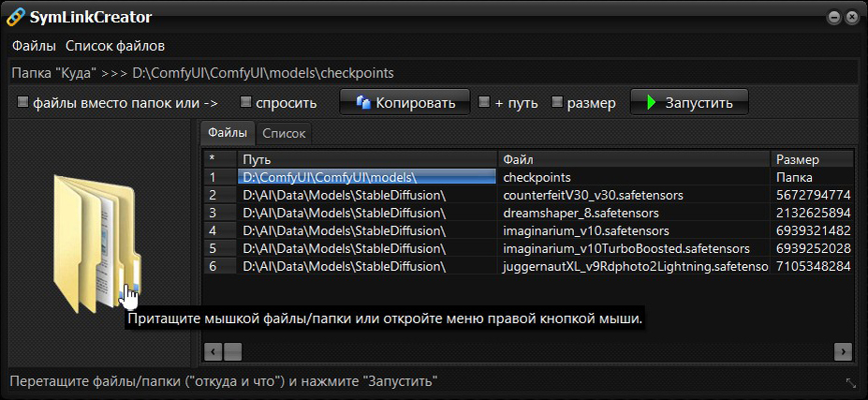Sort by the Размер column header
The height and width of the screenshot is (400, 868).
812,159
